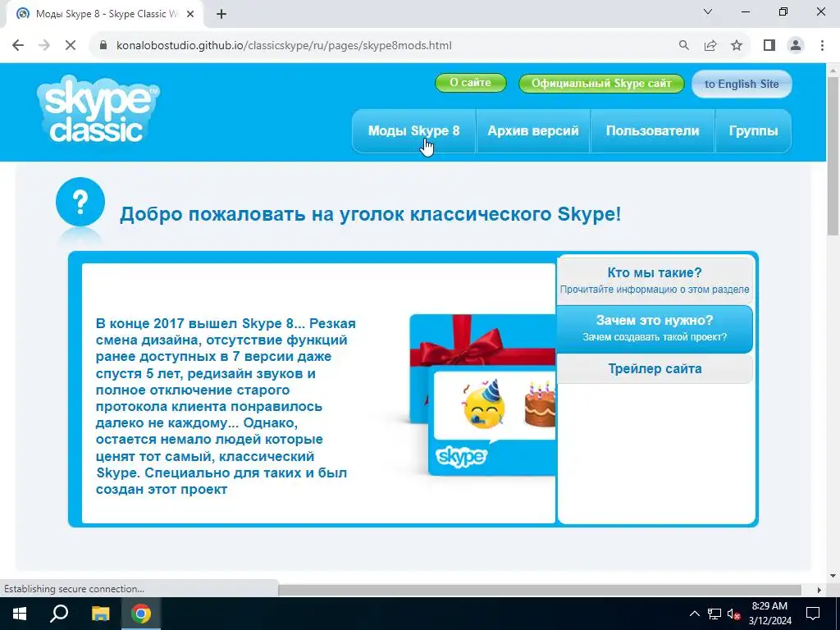Click the Skype Classic logo
Image resolution: width=840 pixels, height=630 pixels.
[98, 110]
